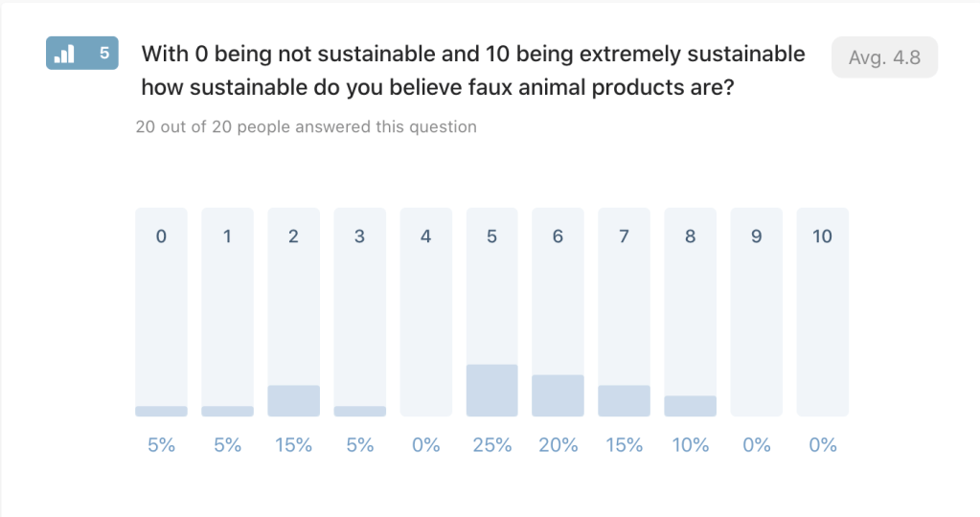Click the 15% label under bar 2
Screen dimensions: 980x517
coord(294,445)
